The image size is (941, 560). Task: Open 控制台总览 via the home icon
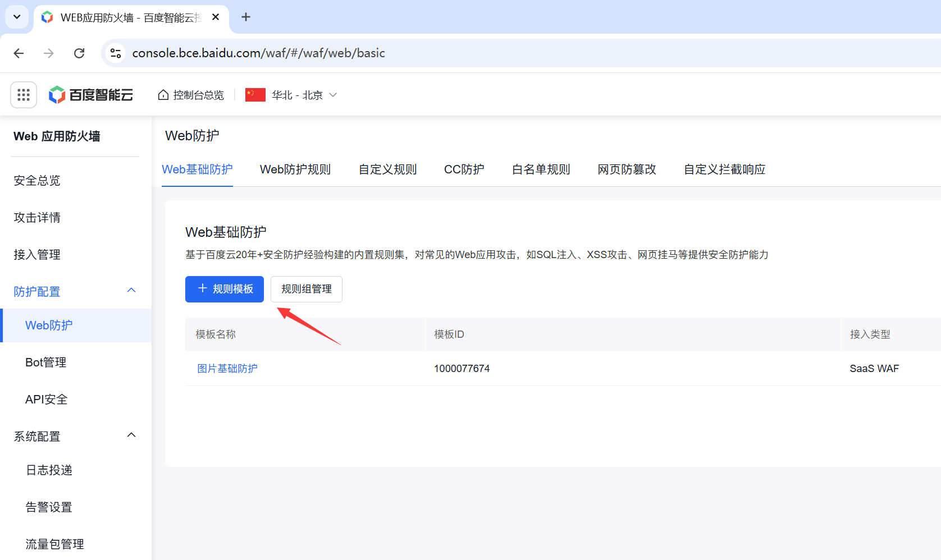coord(190,94)
